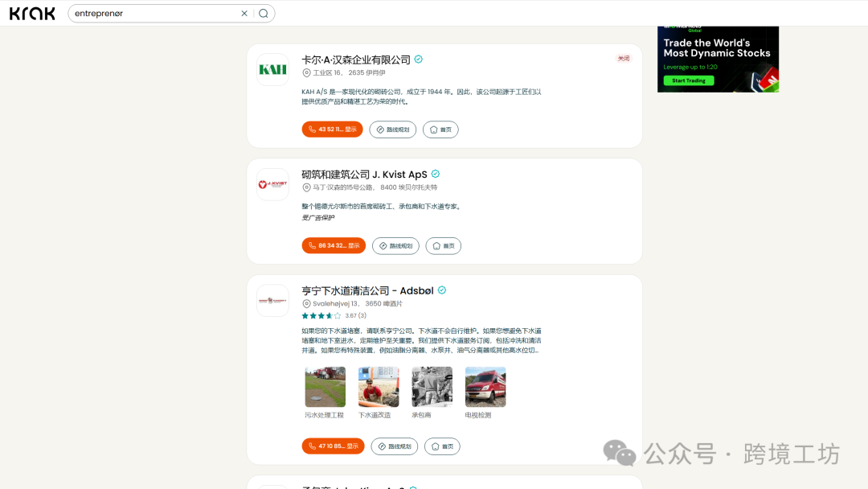Click the magnifier search icon
This screenshot has width=868, height=489.
coord(264,13)
